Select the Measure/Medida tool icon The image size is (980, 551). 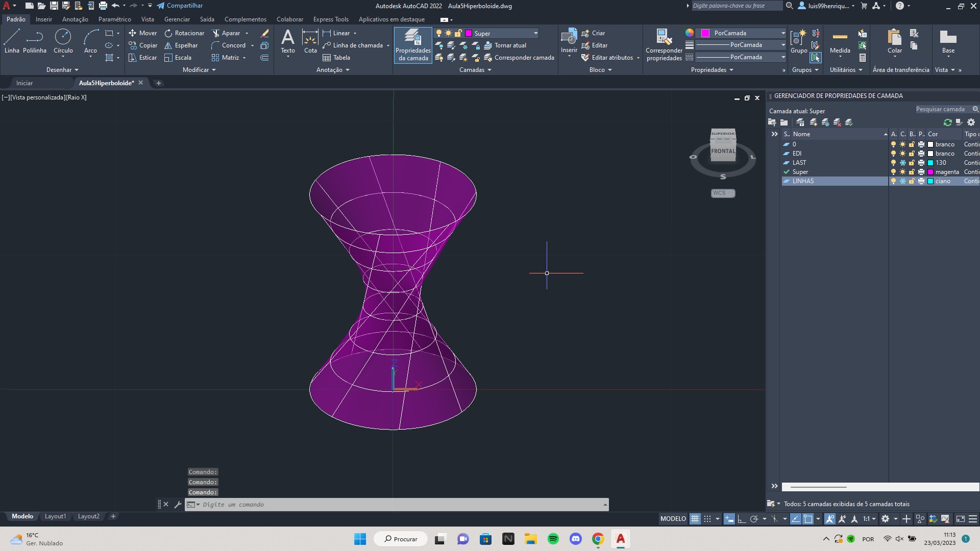click(839, 36)
